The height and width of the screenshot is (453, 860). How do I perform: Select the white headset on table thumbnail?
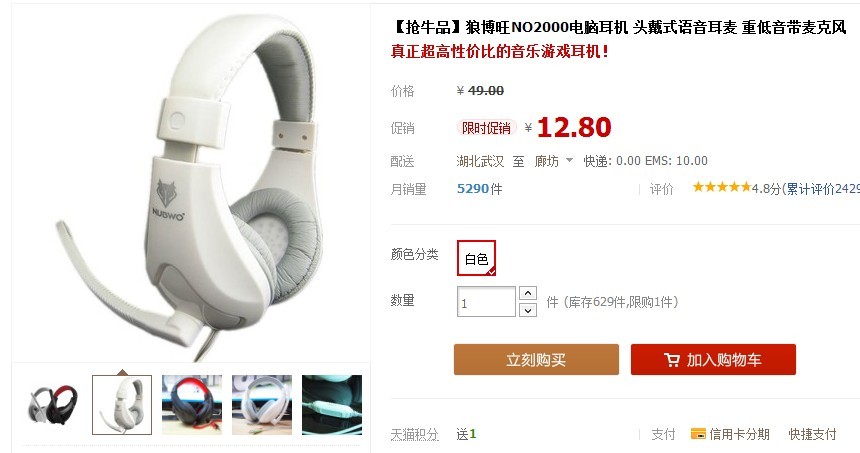point(262,405)
